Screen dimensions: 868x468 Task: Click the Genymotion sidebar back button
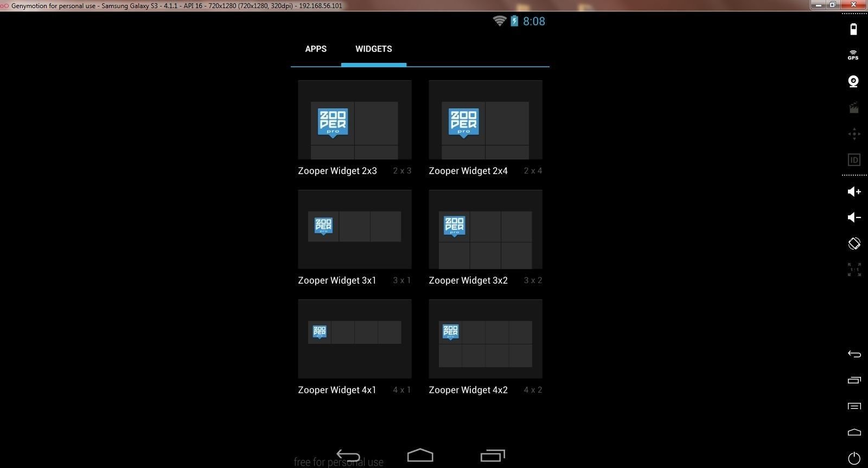tap(854, 354)
